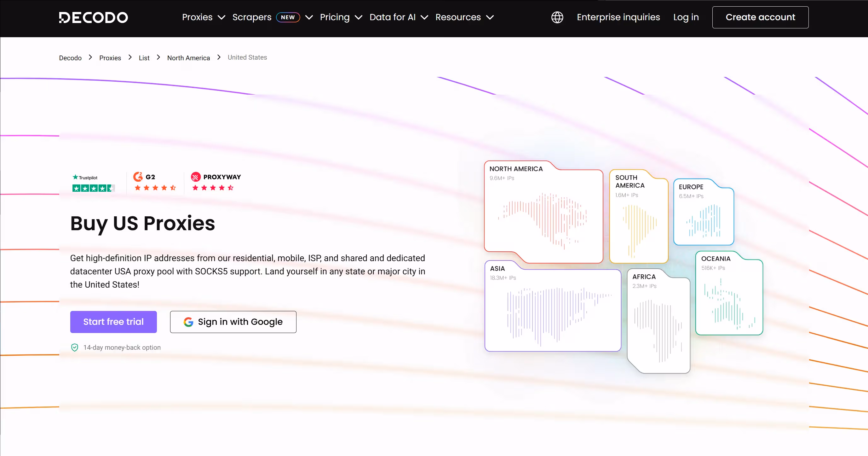Click the Create account button
The image size is (868, 456).
coord(760,17)
